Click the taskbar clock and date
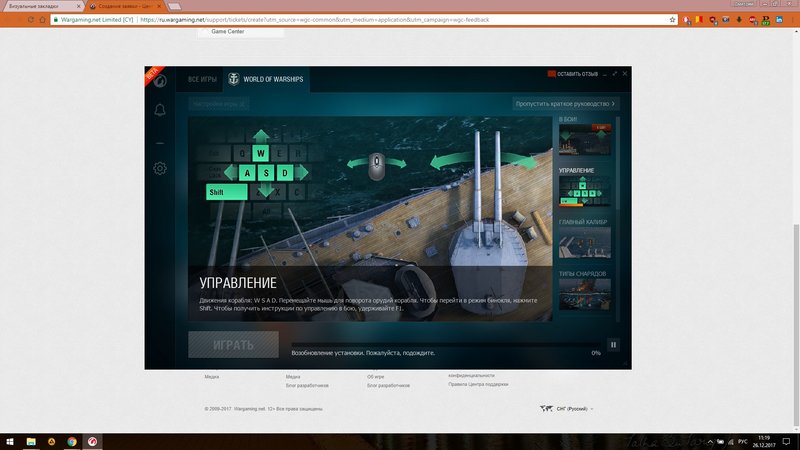Image resolution: width=800 pixels, height=450 pixels. point(764,442)
